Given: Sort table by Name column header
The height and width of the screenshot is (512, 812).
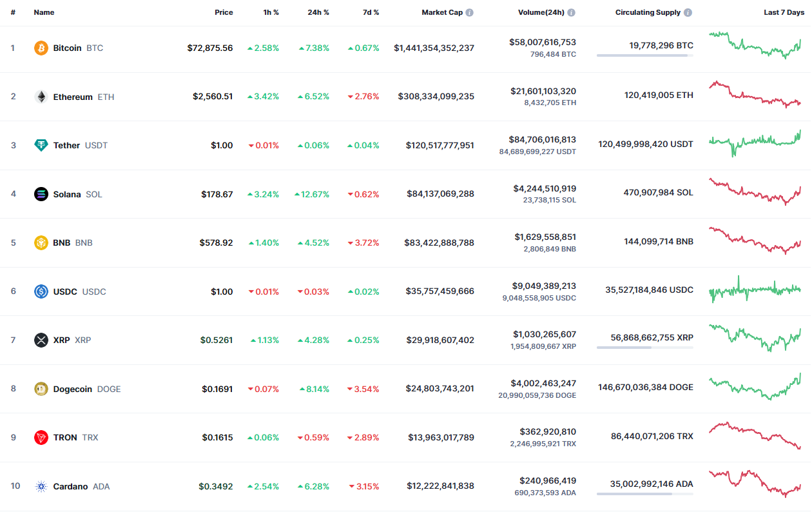Looking at the screenshot, I should (x=44, y=12).
